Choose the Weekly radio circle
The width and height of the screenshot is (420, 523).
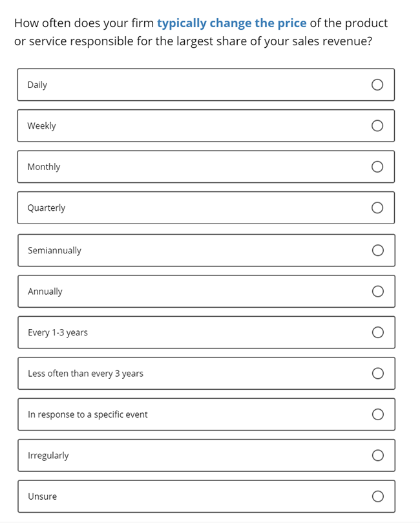(377, 126)
